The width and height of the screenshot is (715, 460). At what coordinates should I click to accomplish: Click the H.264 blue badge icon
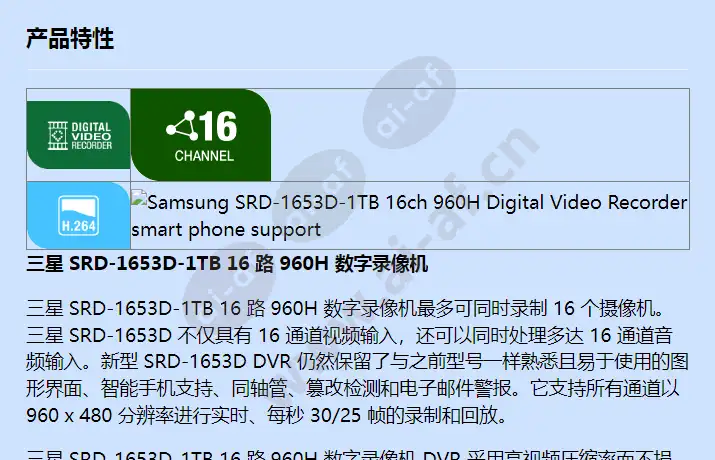click(78, 215)
